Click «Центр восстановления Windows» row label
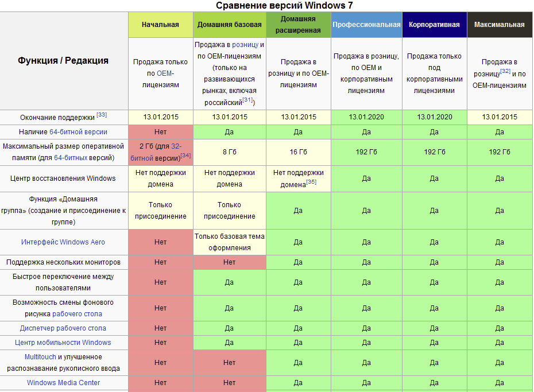534x392 pixels. (x=63, y=178)
